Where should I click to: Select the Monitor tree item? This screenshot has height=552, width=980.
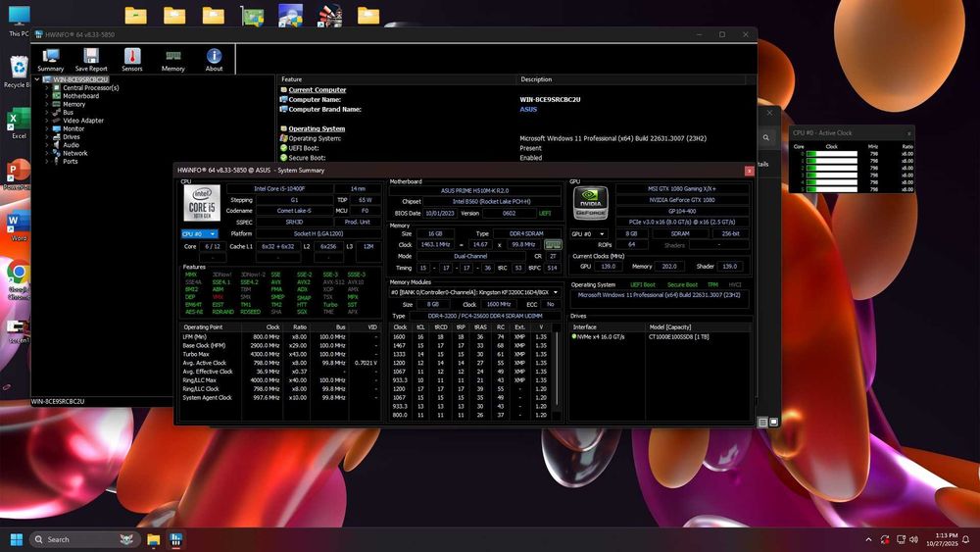73,128
